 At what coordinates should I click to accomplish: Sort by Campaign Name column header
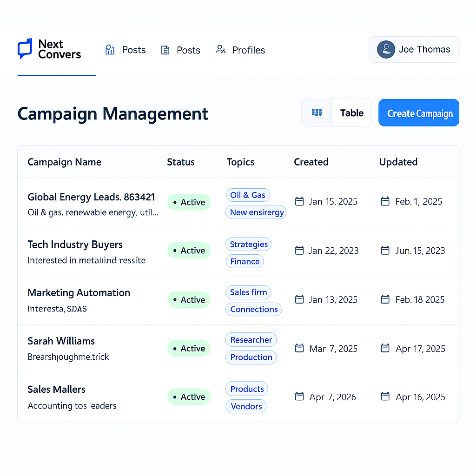pos(64,162)
